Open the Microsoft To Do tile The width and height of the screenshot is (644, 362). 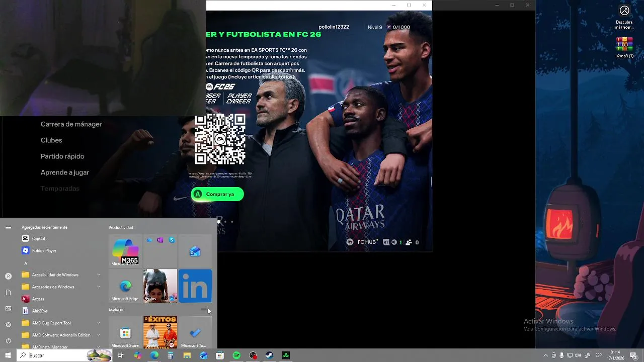pyautogui.click(x=195, y=332)
